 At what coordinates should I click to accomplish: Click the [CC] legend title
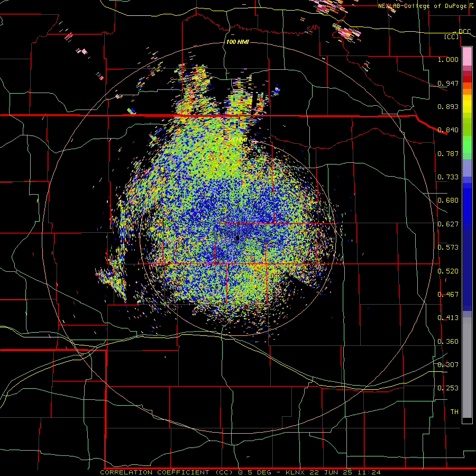point(452,36)
